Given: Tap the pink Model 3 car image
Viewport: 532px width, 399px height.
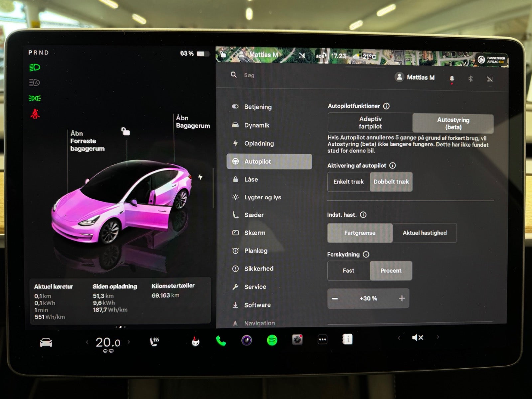Looking at the screenshot, I should (121, 203).
